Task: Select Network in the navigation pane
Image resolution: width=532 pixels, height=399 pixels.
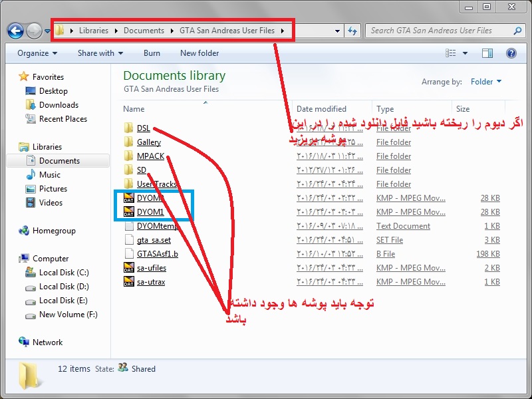Action: (x=41, y=342)
